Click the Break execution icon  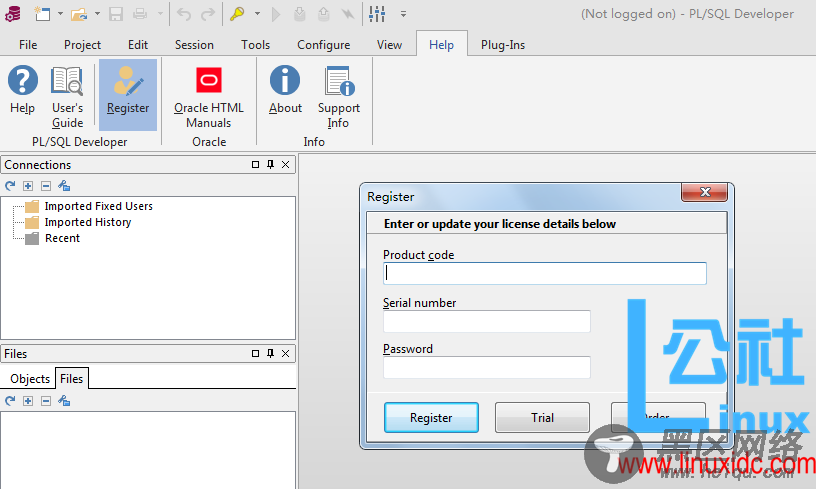pos(348,14)
